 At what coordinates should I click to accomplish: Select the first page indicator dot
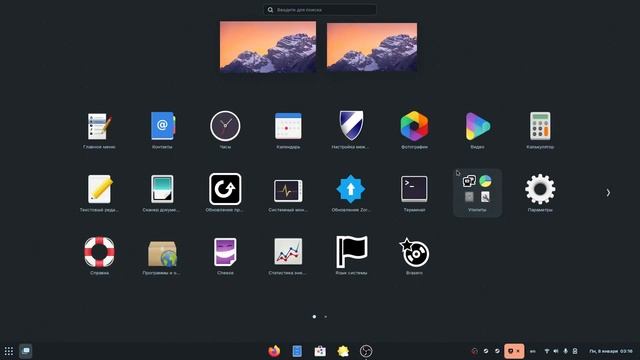click(x=314, y=316)
